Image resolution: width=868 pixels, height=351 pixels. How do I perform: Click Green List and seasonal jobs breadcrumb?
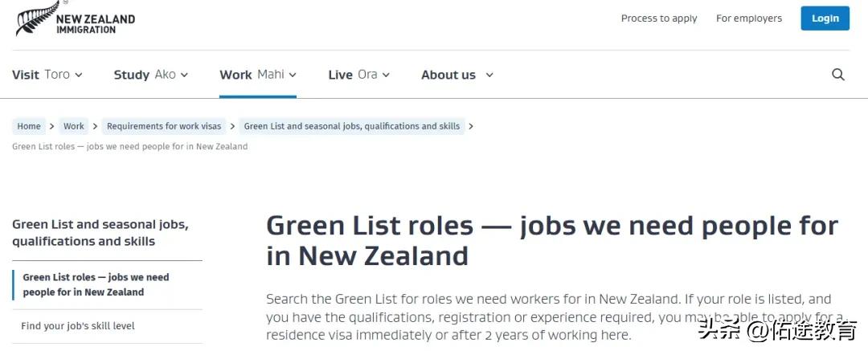352,126
